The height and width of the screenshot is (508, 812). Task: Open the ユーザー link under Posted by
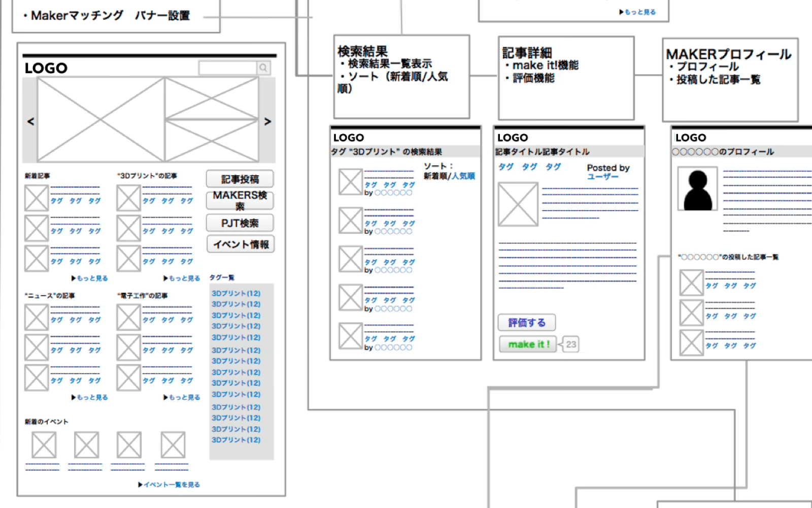[602, 177]
